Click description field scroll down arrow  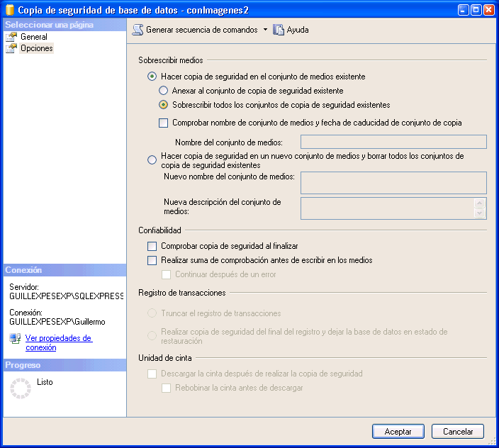coord(480,213)
